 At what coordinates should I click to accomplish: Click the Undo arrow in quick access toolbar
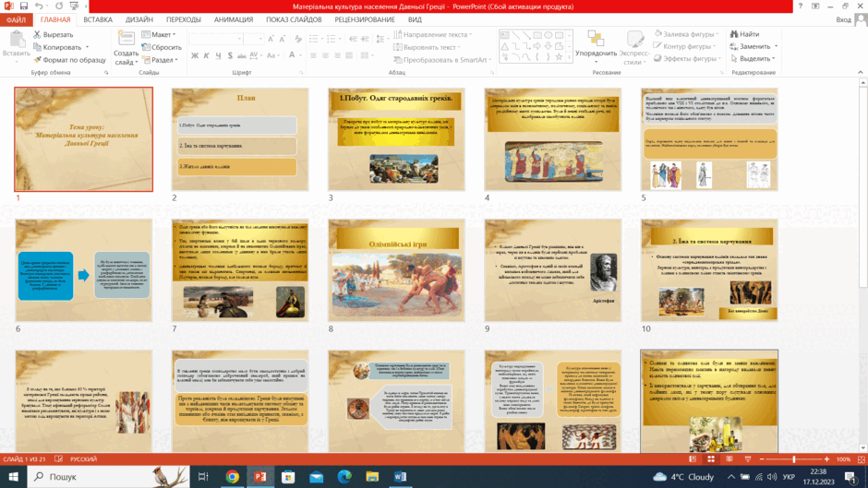click(x=38, y=6)
